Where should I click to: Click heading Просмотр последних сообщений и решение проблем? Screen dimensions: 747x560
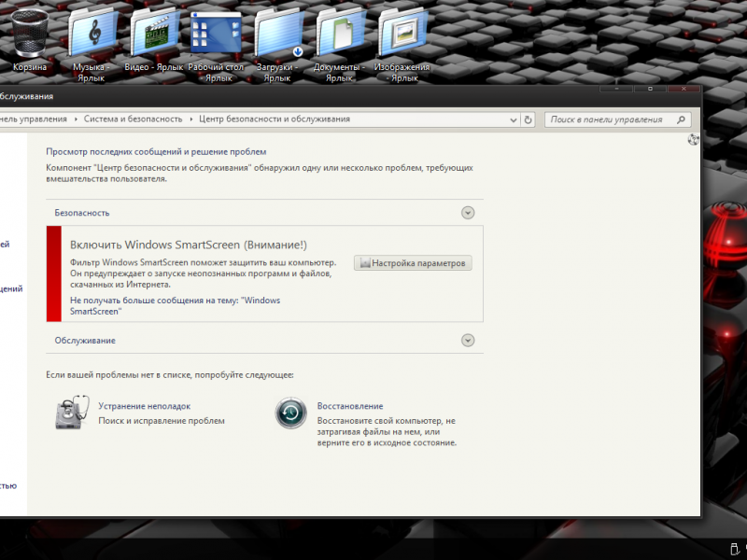coord(156,152)
